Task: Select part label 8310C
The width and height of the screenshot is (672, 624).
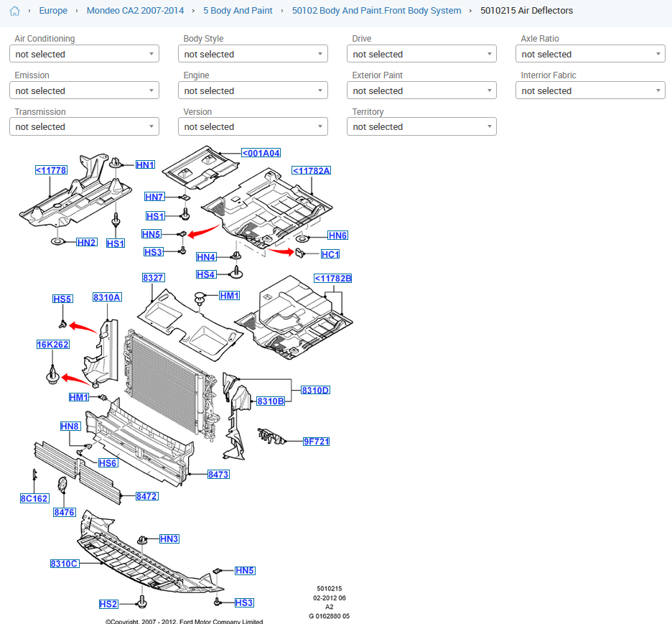Action: (x=64, y=564)
